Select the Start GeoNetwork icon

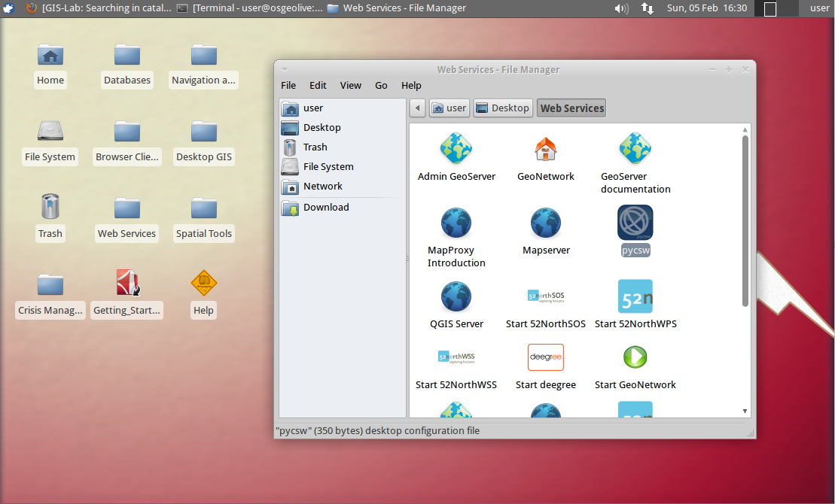tap(635, 357)
